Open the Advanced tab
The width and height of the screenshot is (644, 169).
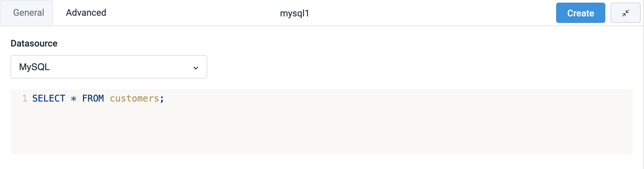tap(86, 13)
